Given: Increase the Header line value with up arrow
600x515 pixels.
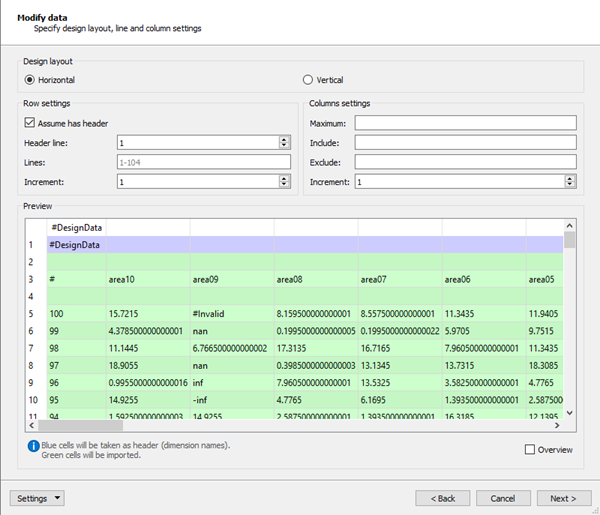Looking at the screenshot, I should [284, 140].
